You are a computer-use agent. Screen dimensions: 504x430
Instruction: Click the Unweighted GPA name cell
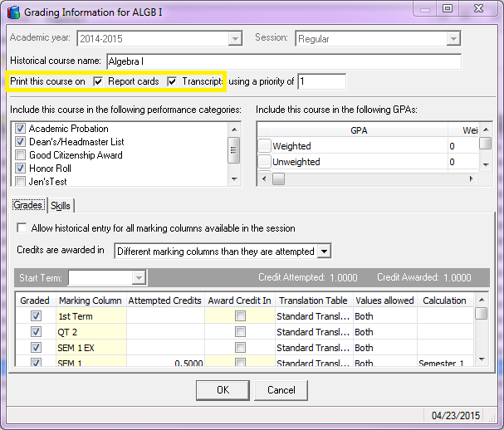click(360, 162)
